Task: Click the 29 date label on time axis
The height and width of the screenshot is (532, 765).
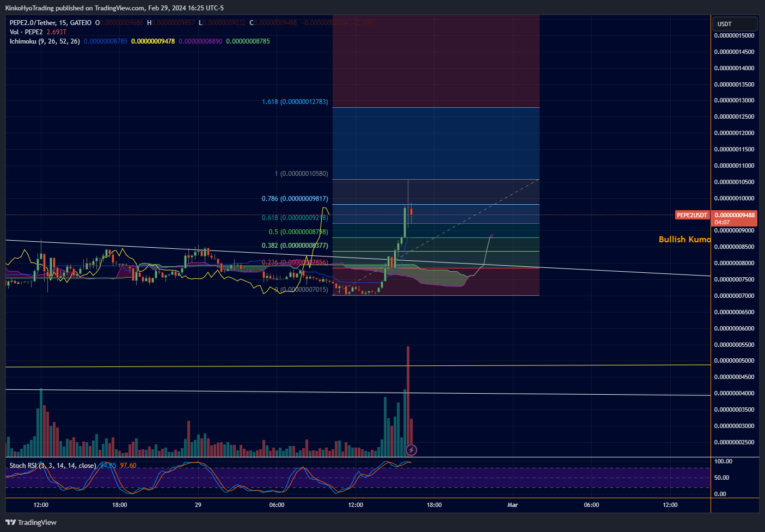Action: tap(198, 505)
